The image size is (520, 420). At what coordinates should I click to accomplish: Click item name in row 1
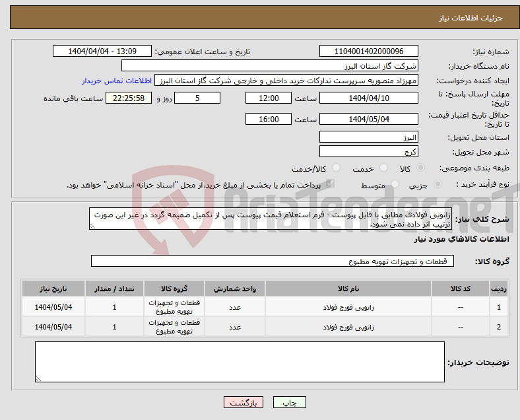[x=348, y=308]
